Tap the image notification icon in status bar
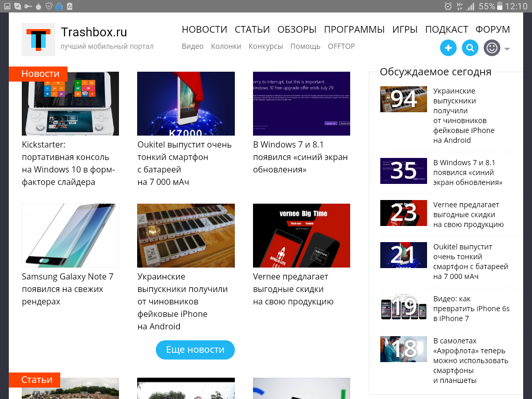The width and height of the screenshot is (532, 399). (x=7, y=6)
